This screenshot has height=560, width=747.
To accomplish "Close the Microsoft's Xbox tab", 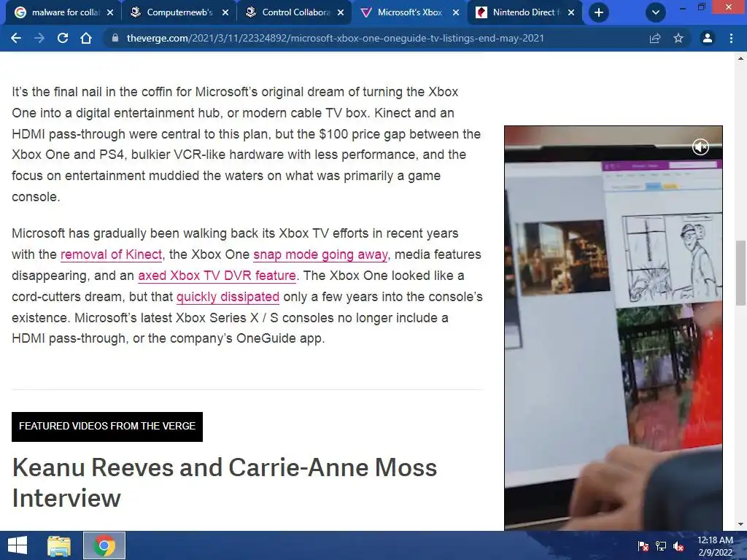I will pos(456,12).
